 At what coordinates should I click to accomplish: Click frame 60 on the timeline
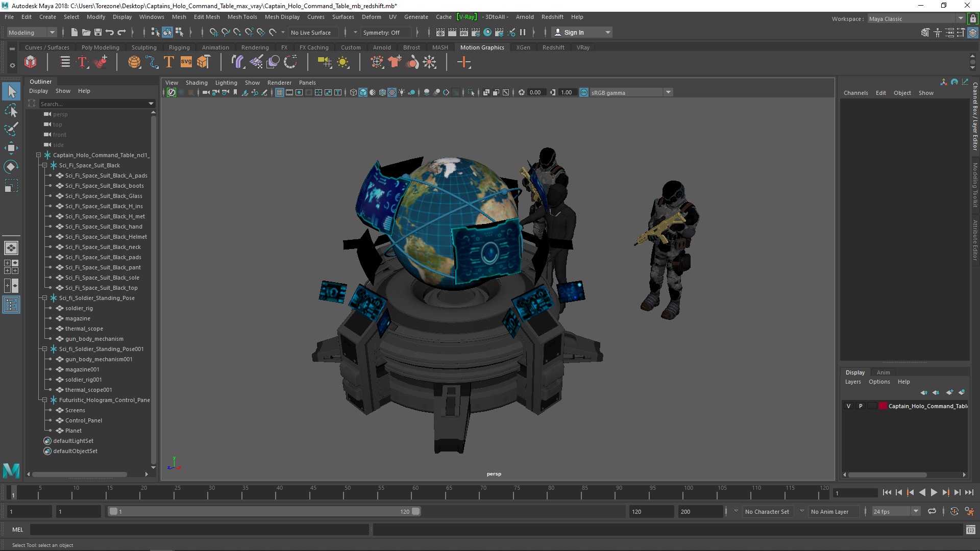pos(415,493)
